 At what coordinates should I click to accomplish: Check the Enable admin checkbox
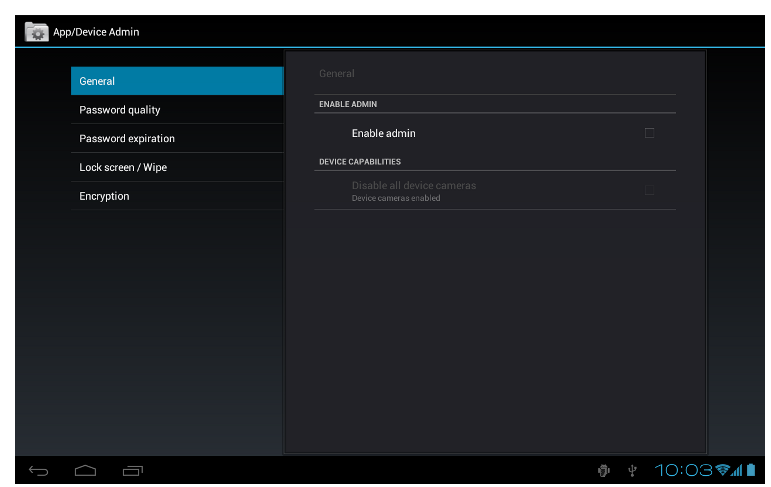649,133
